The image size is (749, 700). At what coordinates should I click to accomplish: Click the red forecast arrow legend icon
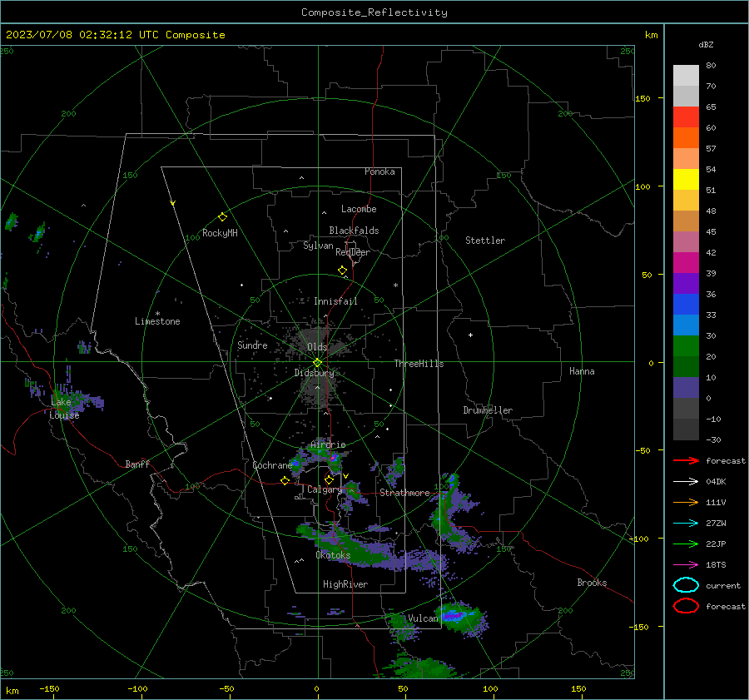click(686, 460)
